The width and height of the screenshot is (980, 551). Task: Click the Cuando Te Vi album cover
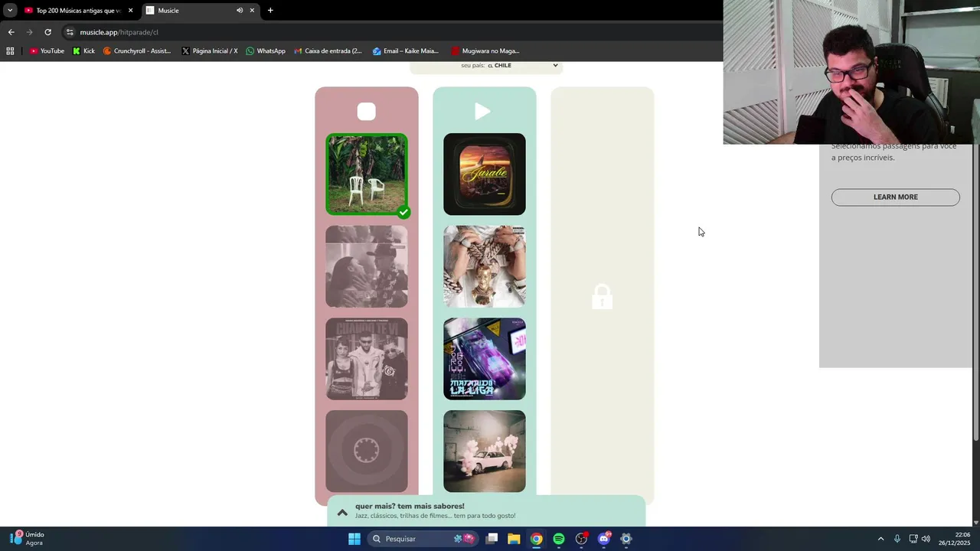coord(367,359)
